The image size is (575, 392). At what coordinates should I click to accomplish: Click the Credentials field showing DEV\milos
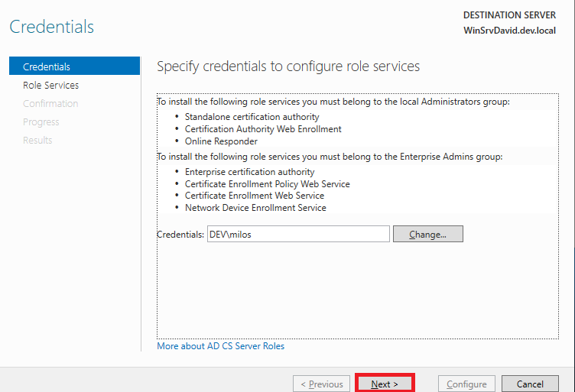tap(297, 235)
